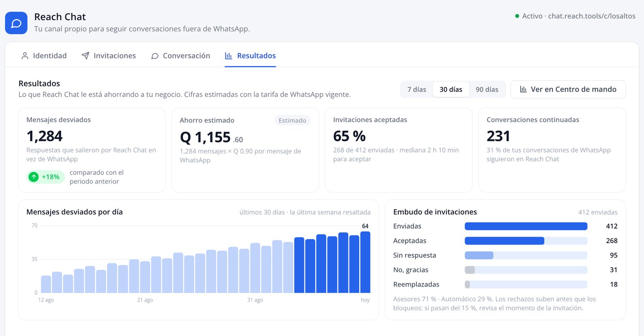Switch range to 90 días

coord(487,89)
